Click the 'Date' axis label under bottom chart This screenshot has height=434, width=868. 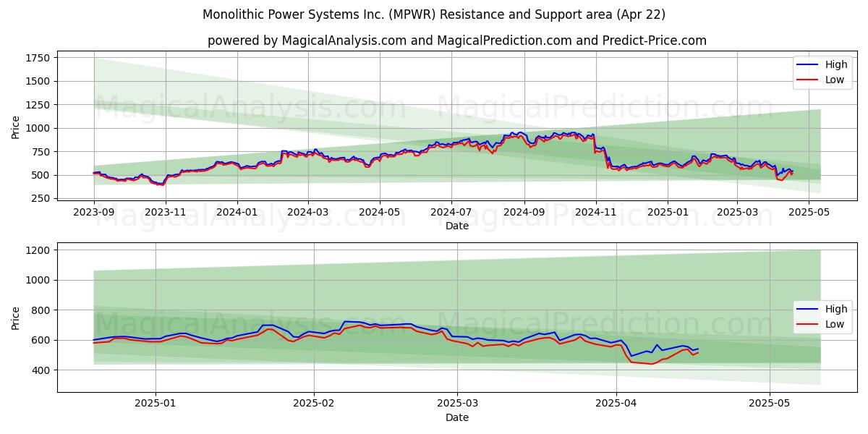457,417
